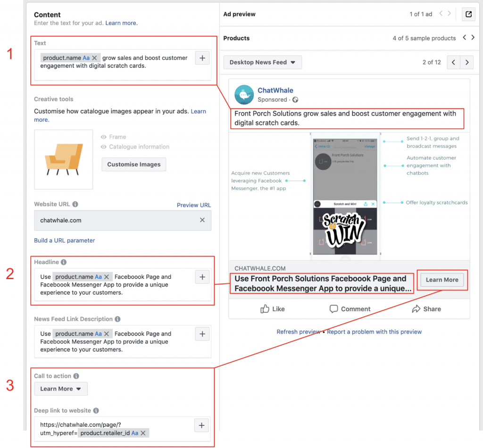Viewport: 483px width, 448px height.
Task: Toggle Catalogue information visibility eye
Action: tap(103, 147)
